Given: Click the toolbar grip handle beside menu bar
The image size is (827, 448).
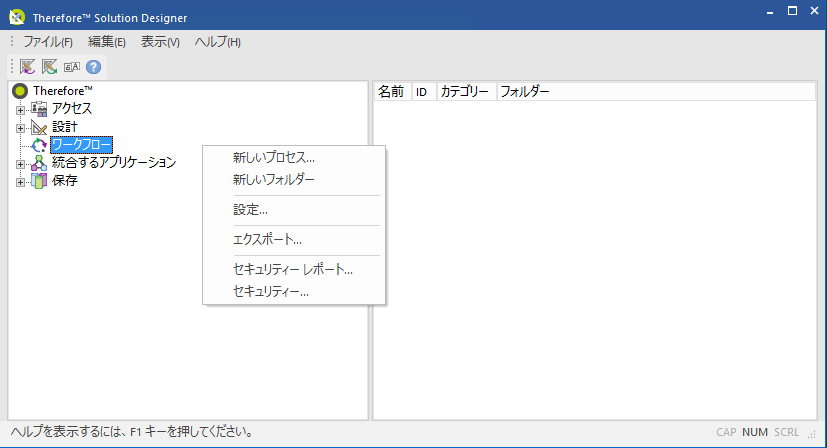Looking at the screenshot, I should point(12,42).
